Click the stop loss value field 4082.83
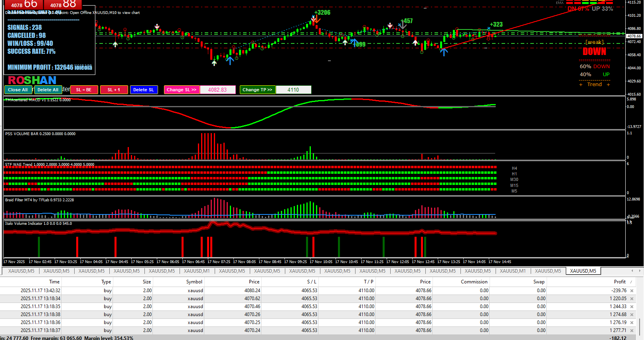The width and height of the screenshot is (644, 340). point(217,90)
